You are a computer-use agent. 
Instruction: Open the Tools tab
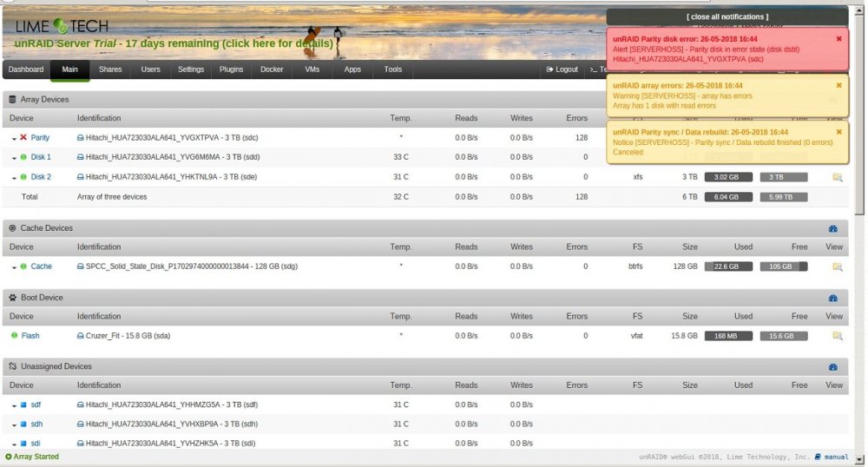pos(393,69)
